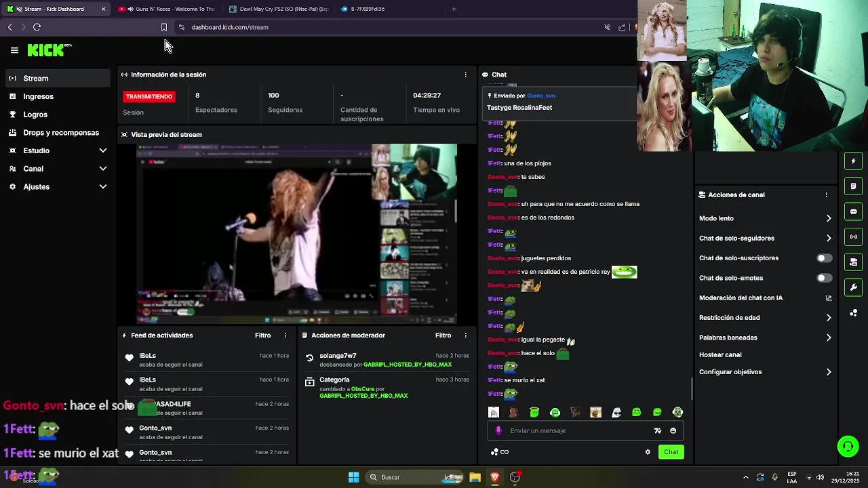Open options for Feed de actividades panel
Image resolution: width=868 pixels, height=488 pixels.
click(x=285, y=335)
